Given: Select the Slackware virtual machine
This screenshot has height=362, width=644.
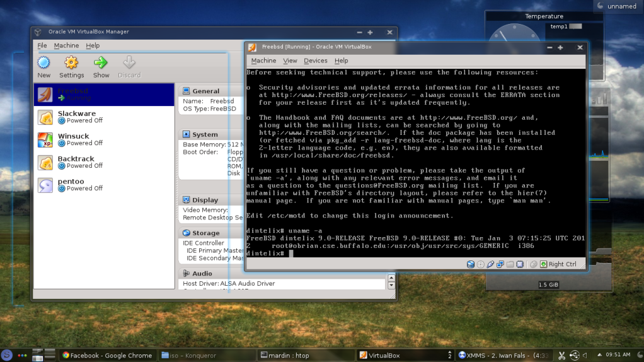Looking at the screenshot, I should click(x=104, y=117).
